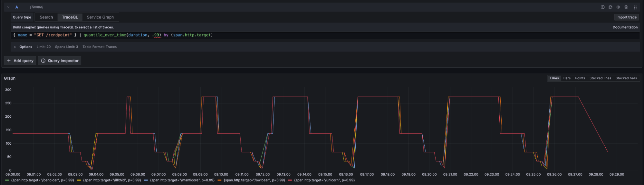This screenshot has width=644, height=185.
Task: Collapse query row A using the chevron
Action: pyautogui.click(x=8, y=7)
